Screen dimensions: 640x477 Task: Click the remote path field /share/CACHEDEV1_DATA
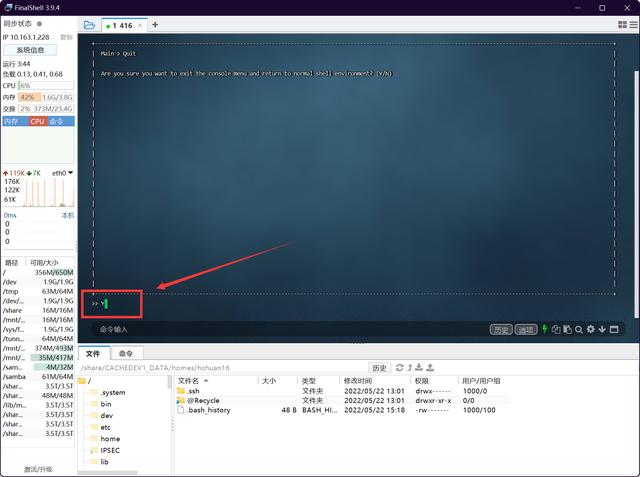pos(223,368)
